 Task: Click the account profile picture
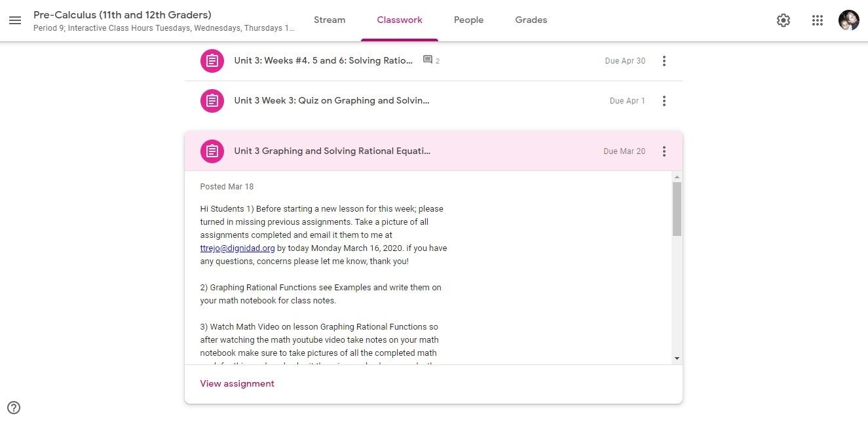point(848,20)
